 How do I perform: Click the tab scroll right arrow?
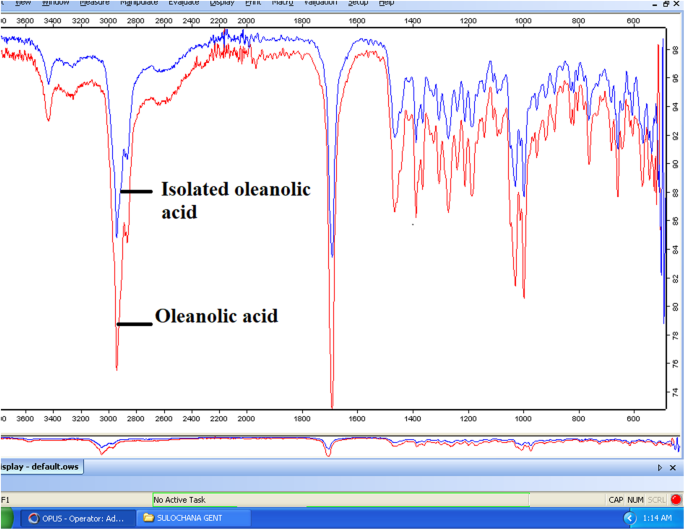pos(660,468)
